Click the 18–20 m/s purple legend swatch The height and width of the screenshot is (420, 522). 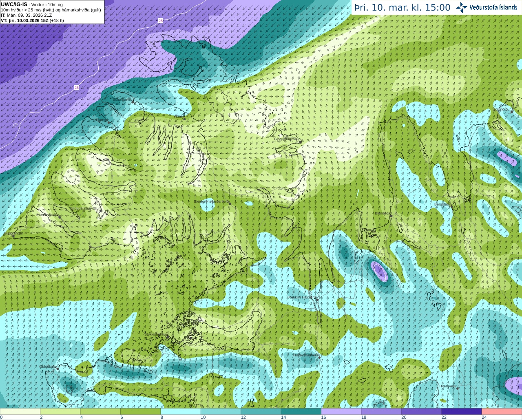382,411
